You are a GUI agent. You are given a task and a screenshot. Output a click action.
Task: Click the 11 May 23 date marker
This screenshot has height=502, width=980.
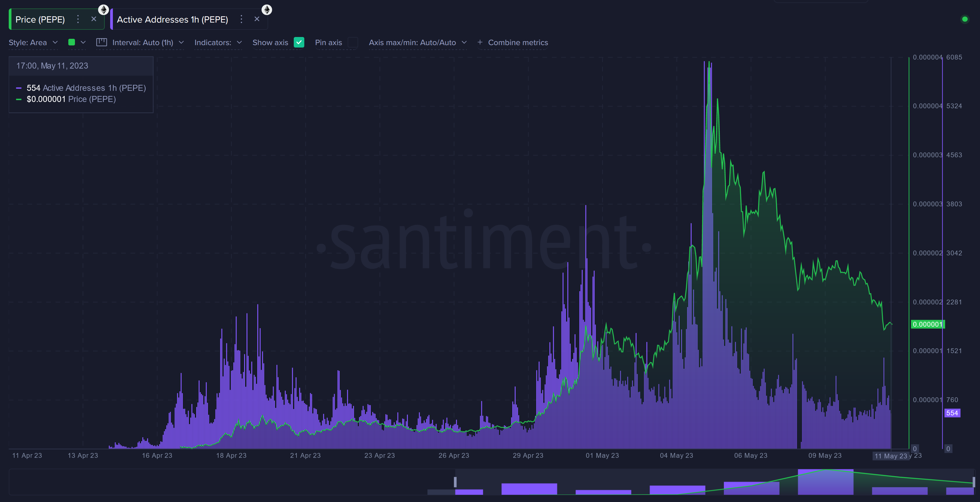click(x=890, y=456)
